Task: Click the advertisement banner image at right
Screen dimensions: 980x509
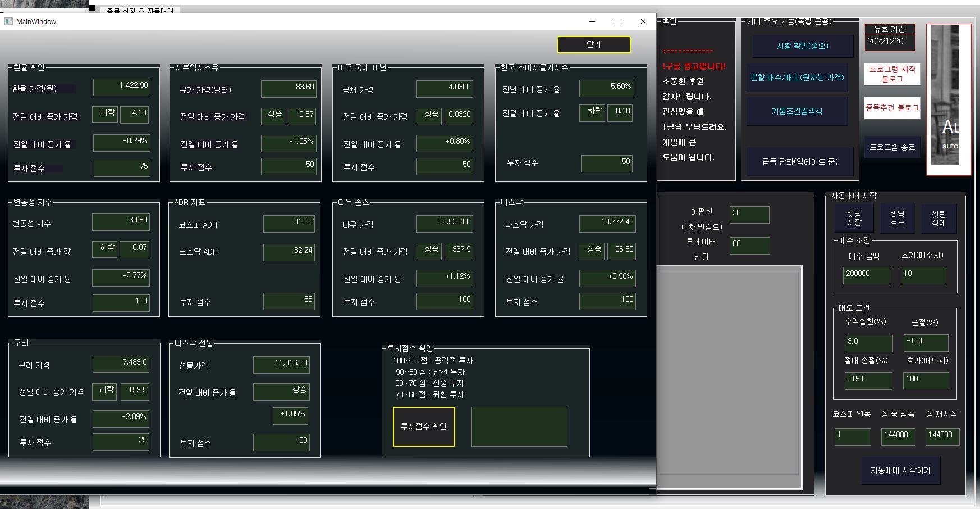Action: tap(949, 99)
